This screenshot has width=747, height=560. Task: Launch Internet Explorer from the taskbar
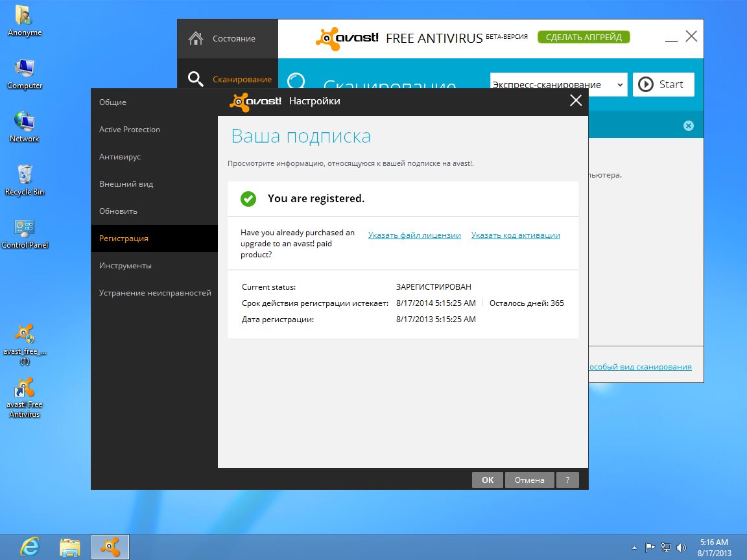coord(30,546)
